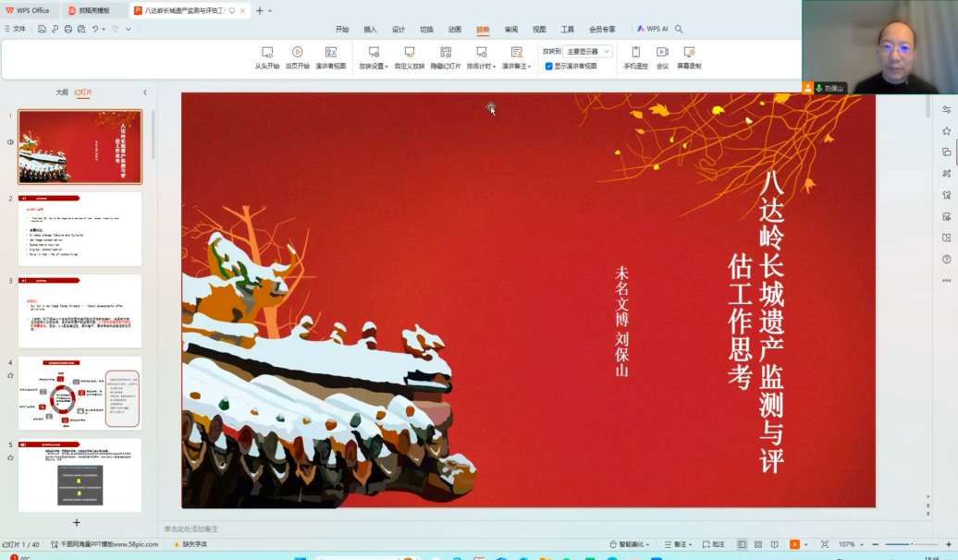Viewport: 958px width, 560px height.
Task: Switch to the 大纲 panel tab
Action: click(x=62, y=92)
